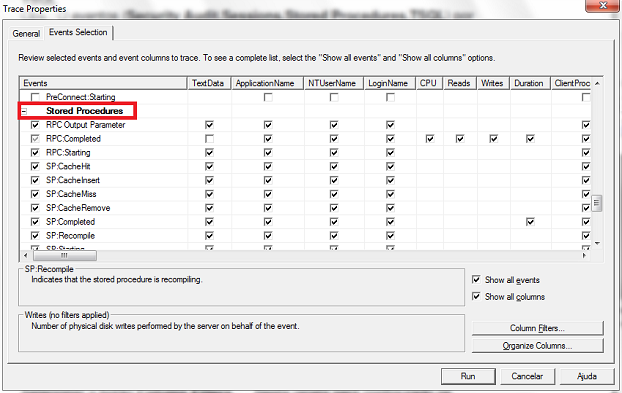Uncheck ClientProcessID for RPC:Completed
This screenshot has height=393, width=622.
[x=586, y=139]
